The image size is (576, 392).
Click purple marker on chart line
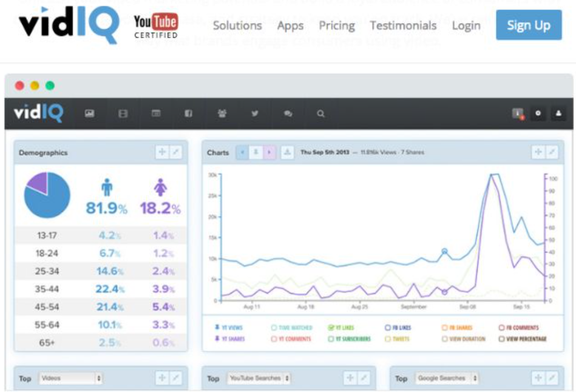point(444,292)
